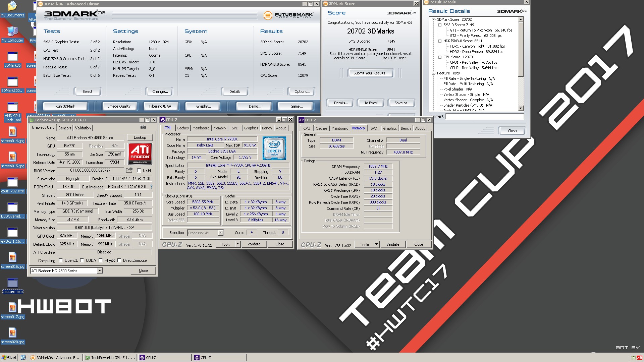Viewport: 644px width, 362px height.
Task: Launch cpuz_x32.exe from the desktop
Action: pyautogui.click(x=12, y=185)
